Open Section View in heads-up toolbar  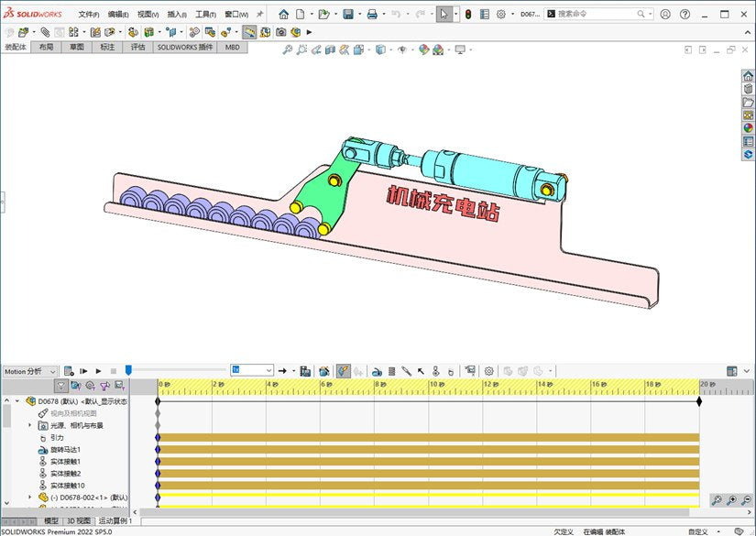[330, 49]
